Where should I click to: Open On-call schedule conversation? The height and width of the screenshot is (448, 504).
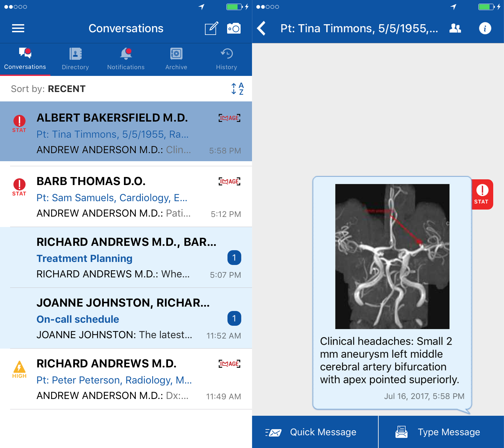click(x=126, y=318)
